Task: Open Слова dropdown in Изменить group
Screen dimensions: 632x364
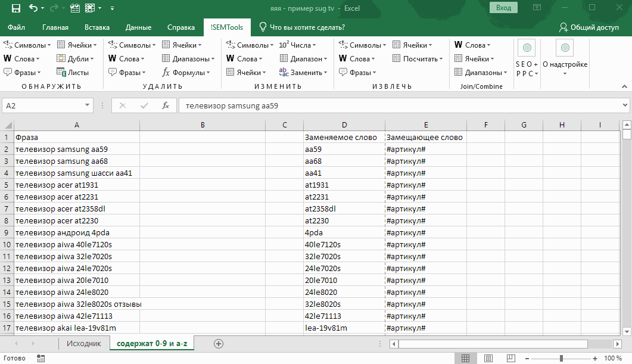Action: coord(244,59)
